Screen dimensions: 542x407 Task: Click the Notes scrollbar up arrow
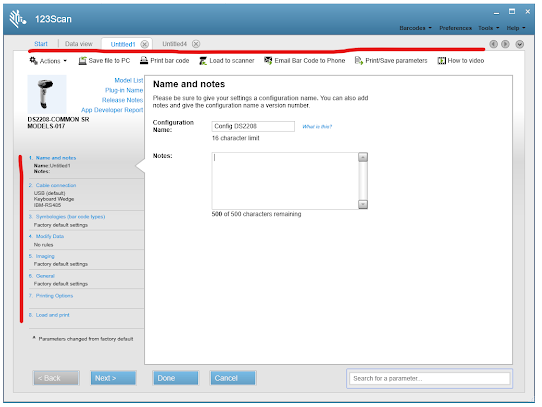[363, 157]
